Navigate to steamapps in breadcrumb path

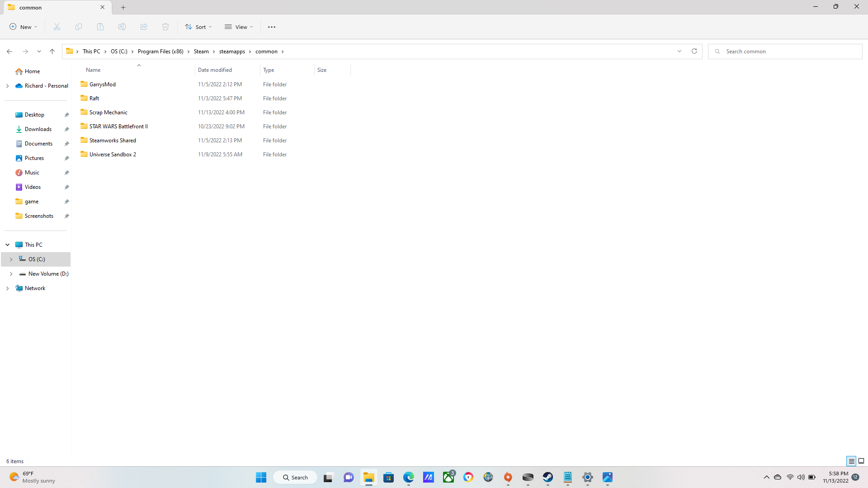[232, 52]
